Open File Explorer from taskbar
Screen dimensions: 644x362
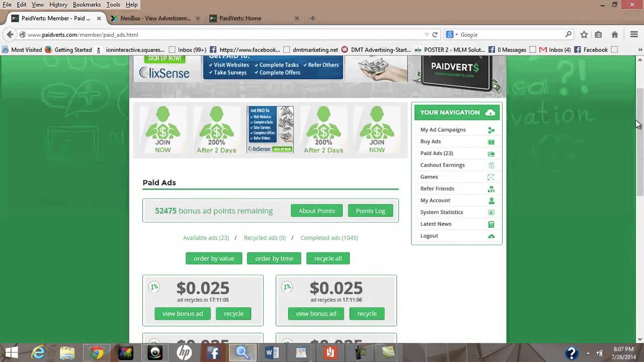click(67, 352)
